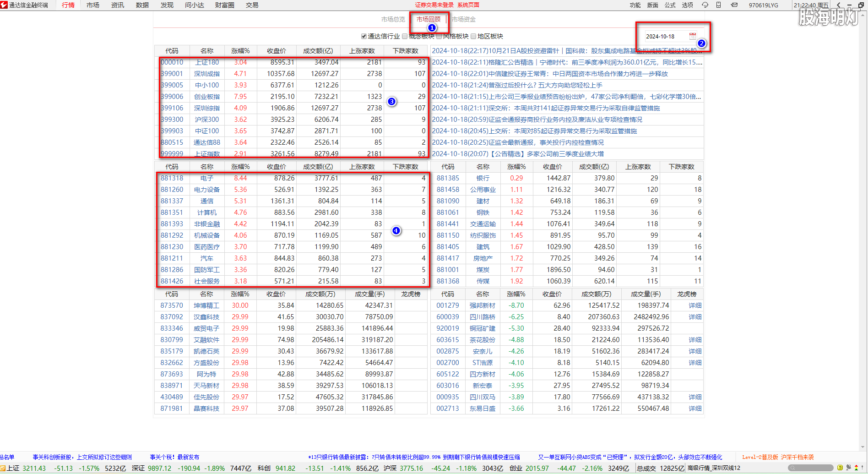Switch to the 市场总览 tab

[393, 19]
